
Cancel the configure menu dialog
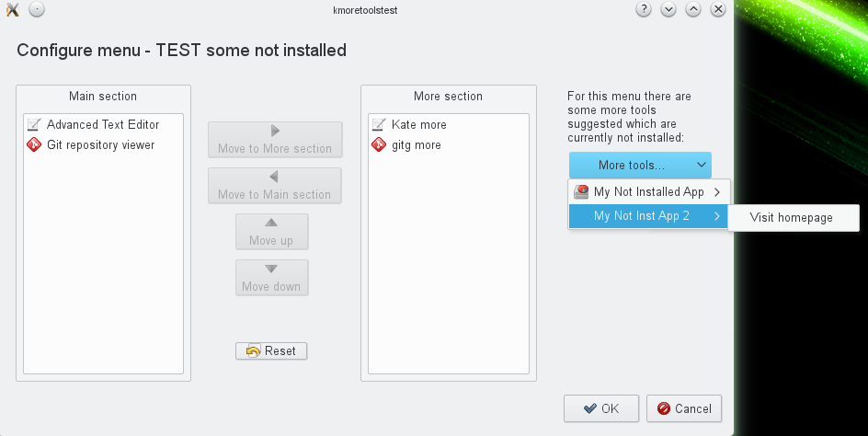click(683, 408)
